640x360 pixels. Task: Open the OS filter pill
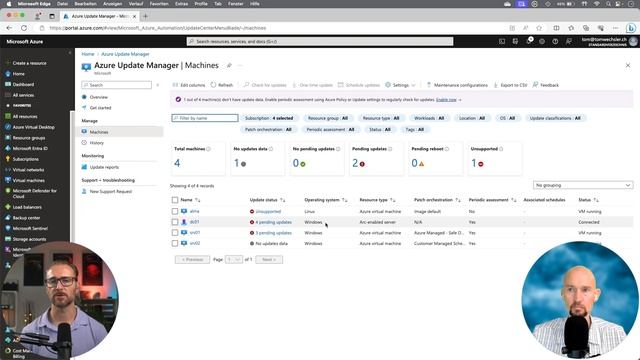507,118
